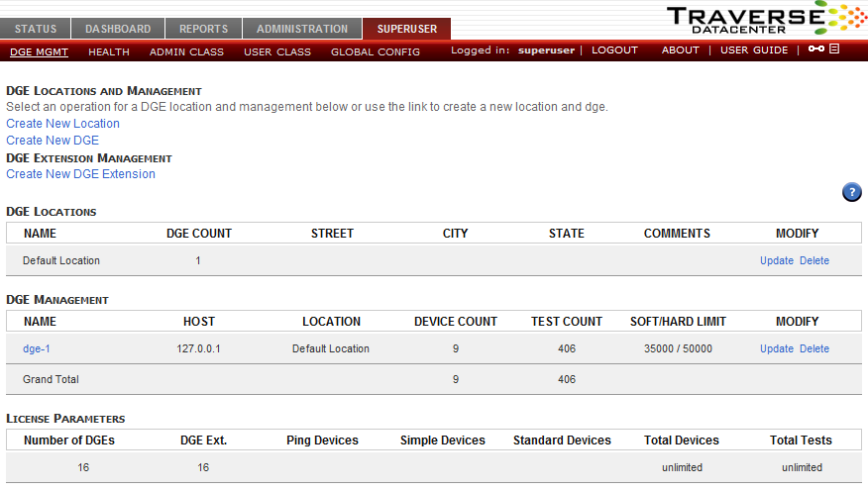Click the Create New DGE link
The image size is (868, 490).
53,141
